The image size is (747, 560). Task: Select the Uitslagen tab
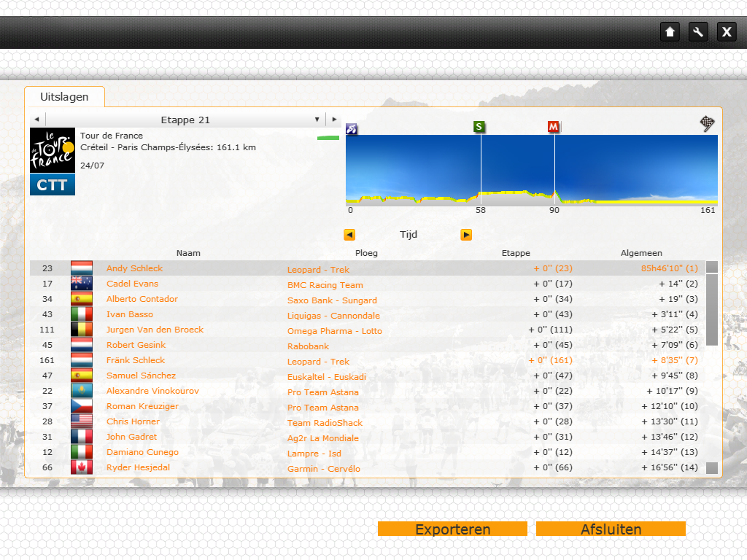64,96
